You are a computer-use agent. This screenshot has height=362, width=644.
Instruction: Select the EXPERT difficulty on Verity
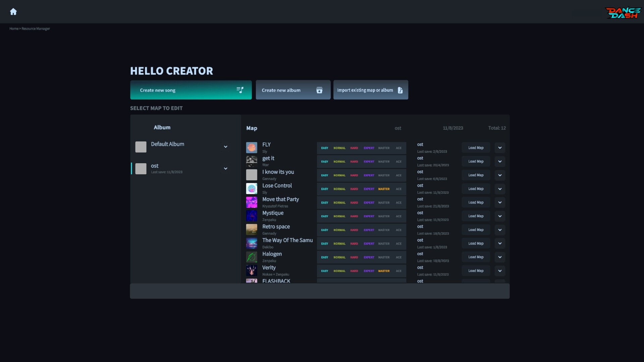point(369,271)
